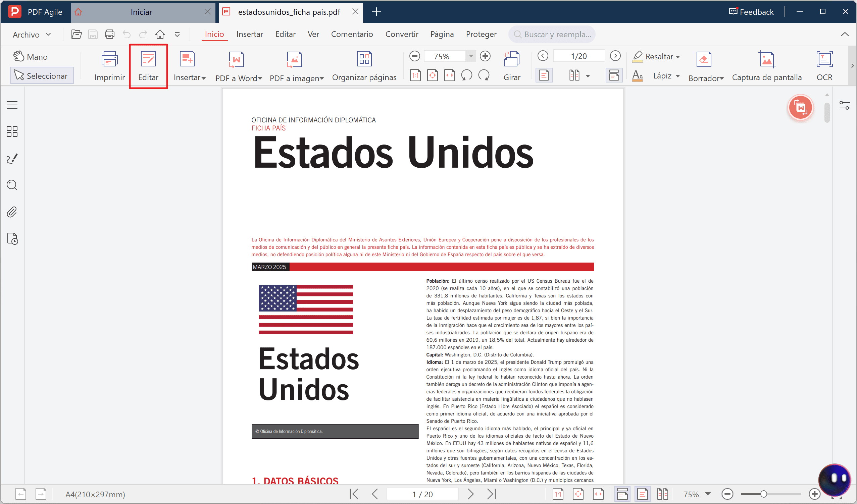Toggle continuous scroll in status bar
Image resolution: width=857 pixels, height=504 pixels.
[622, 494]
